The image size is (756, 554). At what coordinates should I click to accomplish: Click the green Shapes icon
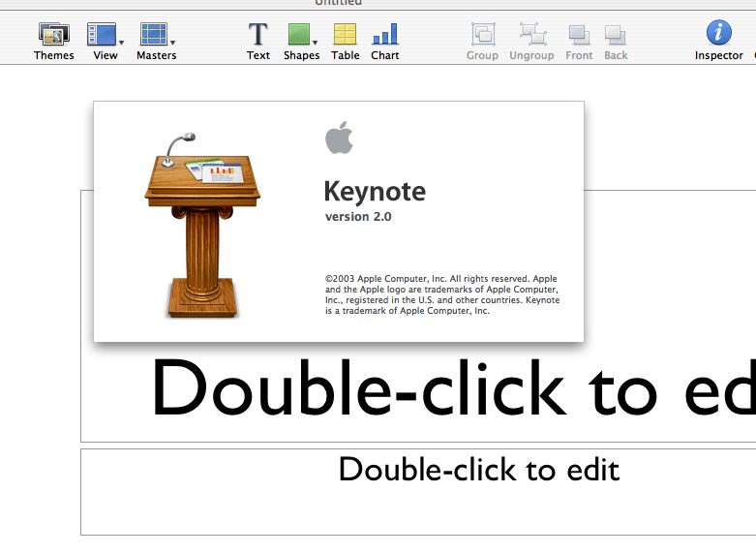coord(299,34)
